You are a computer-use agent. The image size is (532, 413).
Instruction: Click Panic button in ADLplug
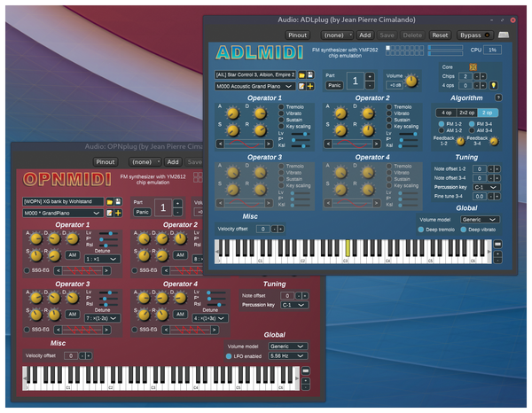tap(334, 85)
